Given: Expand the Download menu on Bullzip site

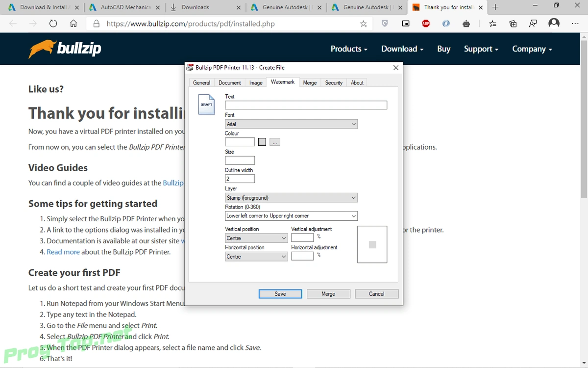Looking at the screenshot, I should click(402, 49).
